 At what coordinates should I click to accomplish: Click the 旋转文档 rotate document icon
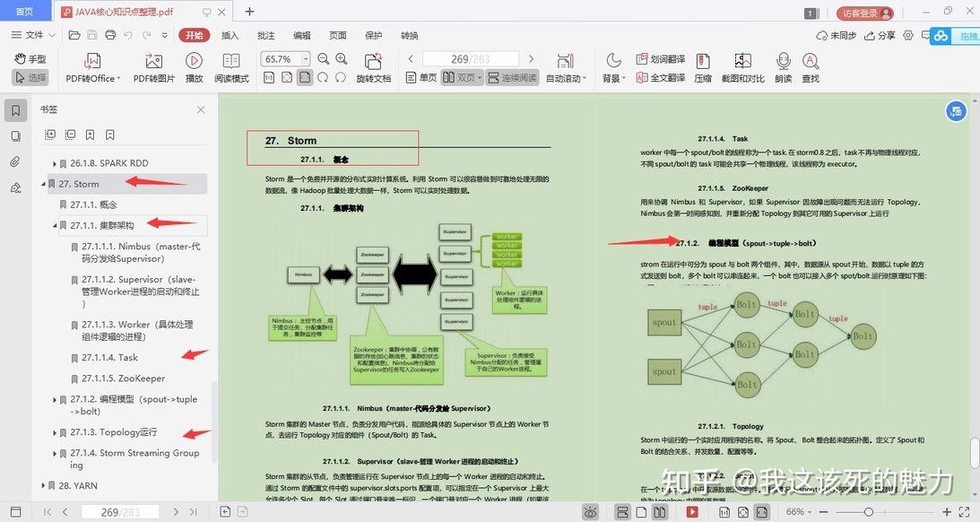pos(373,61)
